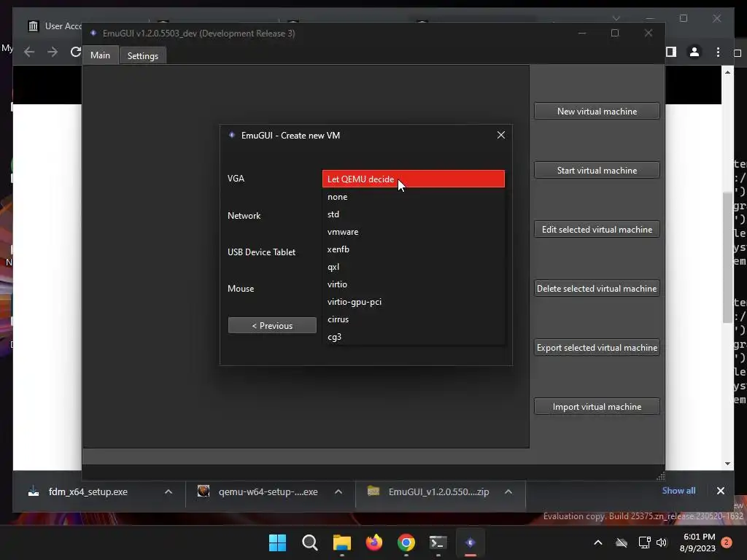Click Export selected virtual machine
This screenshot has height=560, width=747.
(x=597, y=347)
